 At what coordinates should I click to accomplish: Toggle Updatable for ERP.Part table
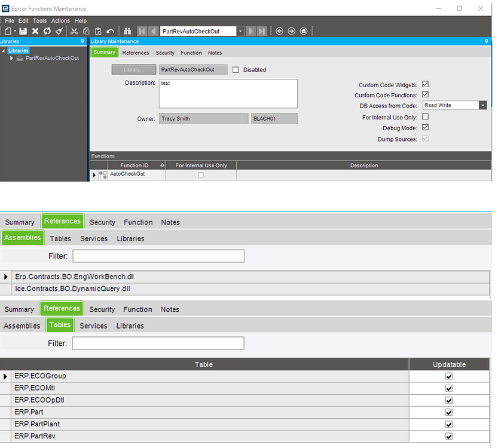(x=448, y=412)
